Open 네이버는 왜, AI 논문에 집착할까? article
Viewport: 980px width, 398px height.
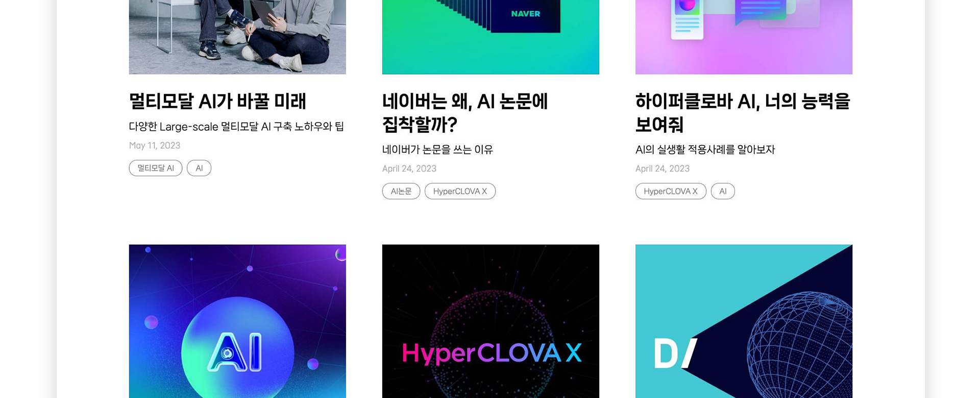(x=464, y=112)
